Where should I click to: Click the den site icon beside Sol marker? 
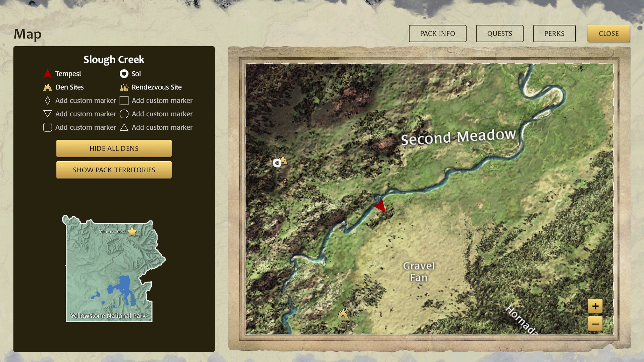[284, 160]
